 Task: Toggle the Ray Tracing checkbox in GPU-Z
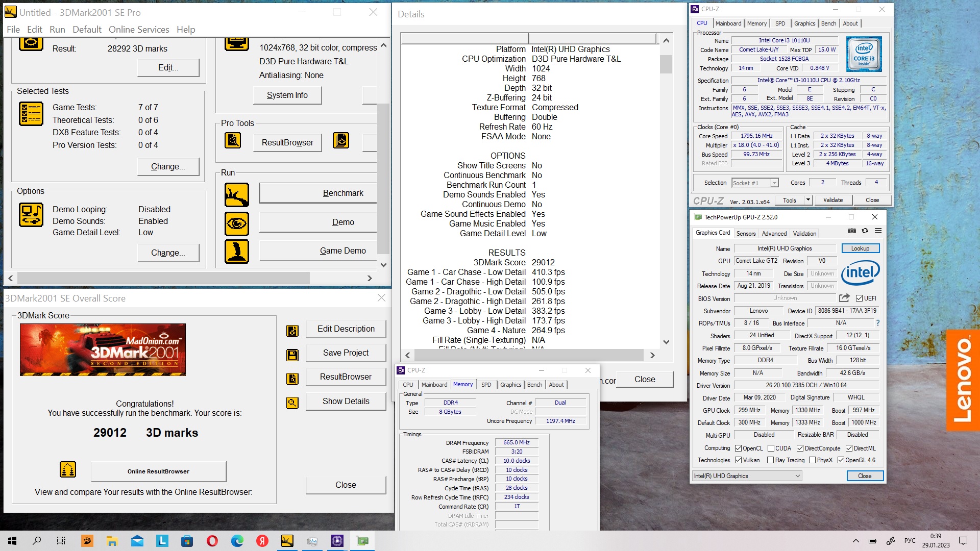click(771, 460)
